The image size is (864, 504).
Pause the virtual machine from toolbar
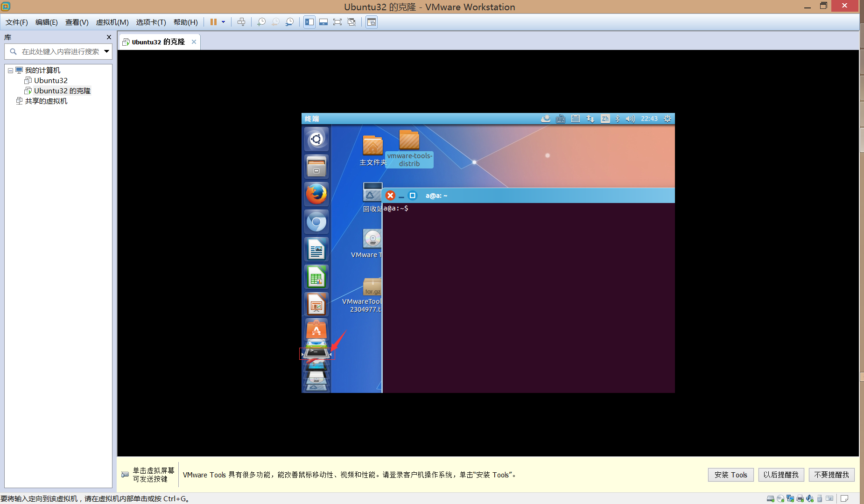point(213,22)
